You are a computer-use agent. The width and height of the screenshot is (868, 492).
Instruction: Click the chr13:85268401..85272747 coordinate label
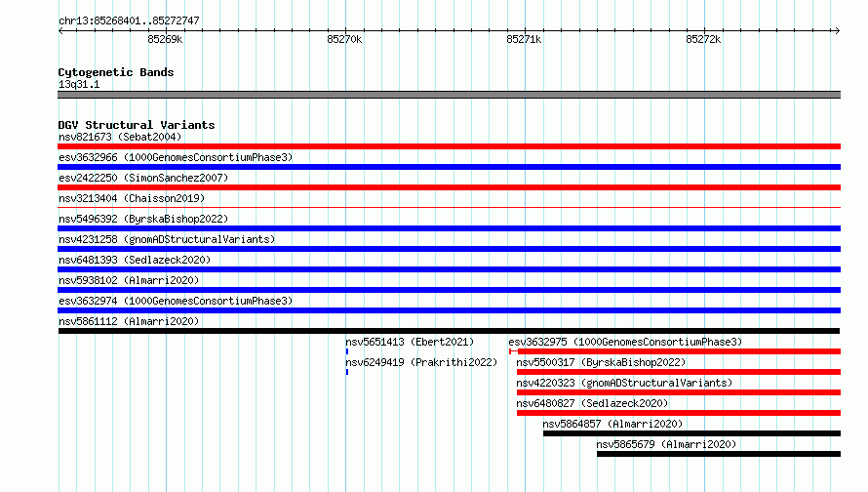point(129,20)
